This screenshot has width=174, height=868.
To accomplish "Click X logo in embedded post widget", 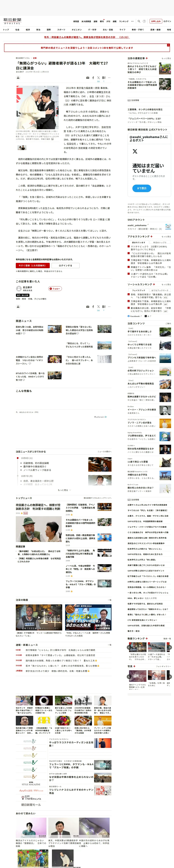I will coord(135,152).
